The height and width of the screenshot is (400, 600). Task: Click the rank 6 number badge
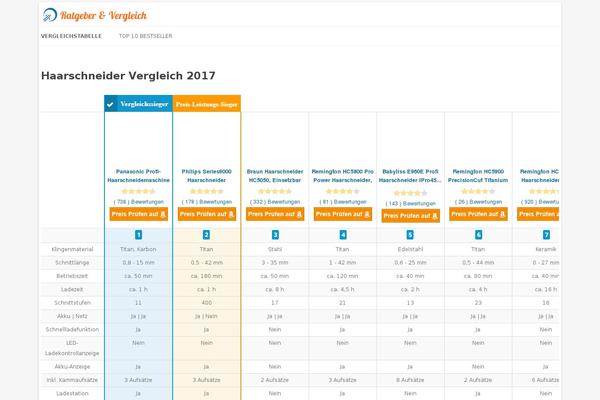coord(478,235)
